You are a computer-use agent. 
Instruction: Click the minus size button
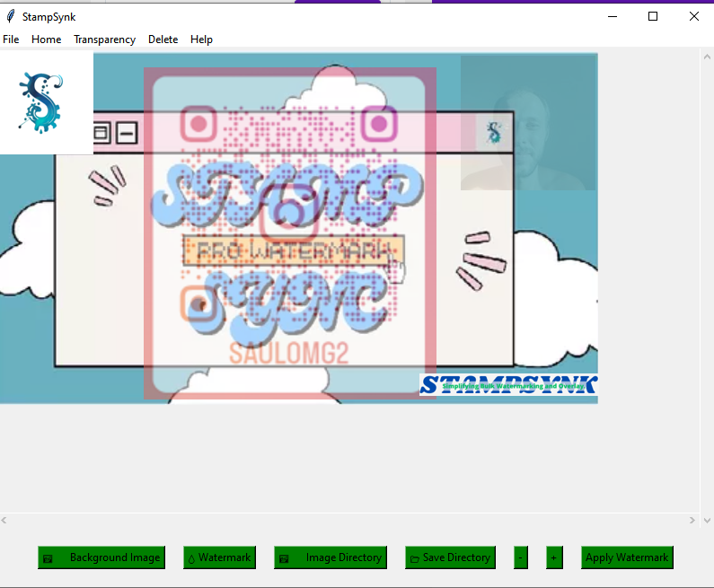pos(521,557)
